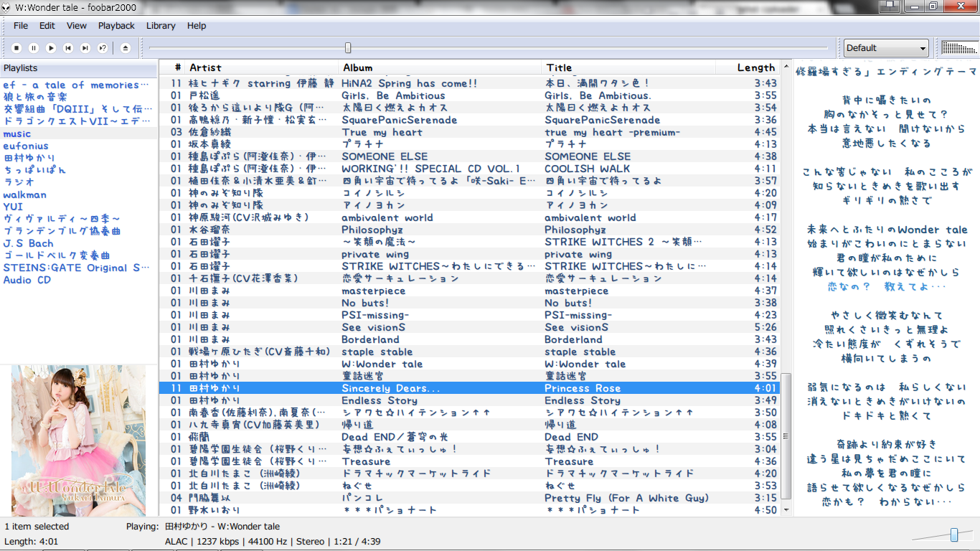Click the playlist scrollbar down arrow
The height and width of the screenshot is (551, 980).
[x=786, y=510]
